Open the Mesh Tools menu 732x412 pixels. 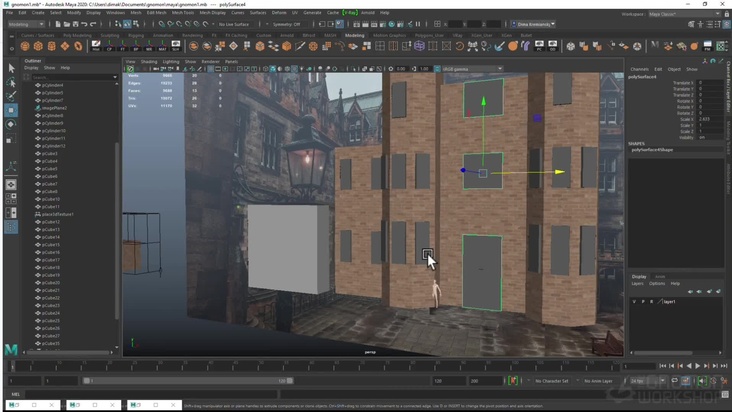click(x=183, y=13)
